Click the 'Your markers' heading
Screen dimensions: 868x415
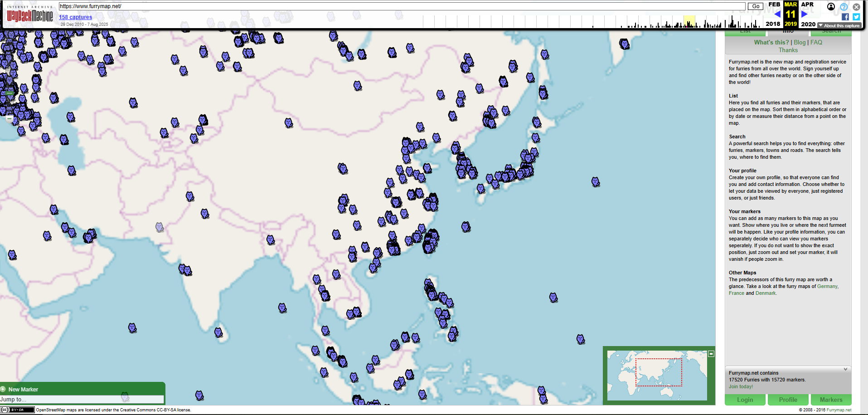[x=745, y=212]
